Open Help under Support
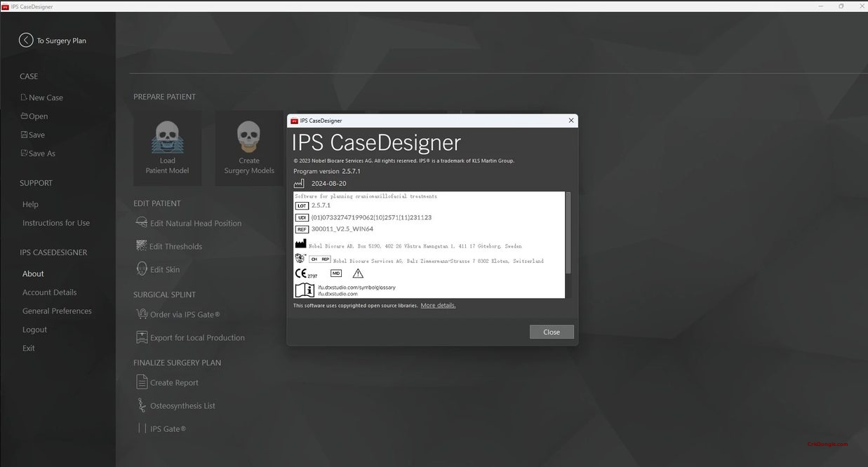Viewport: 868px width, 467px height. pos(30,204)
